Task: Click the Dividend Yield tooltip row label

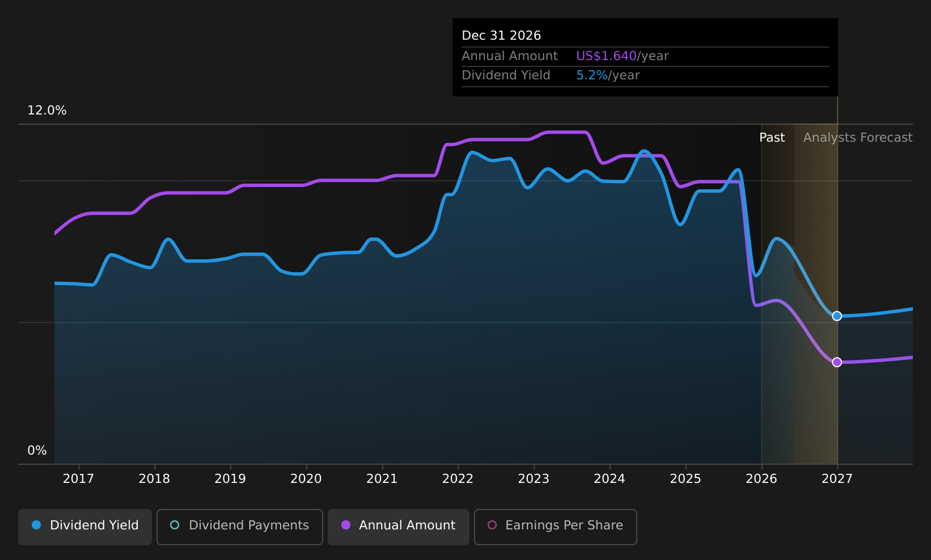Action: 506,75
